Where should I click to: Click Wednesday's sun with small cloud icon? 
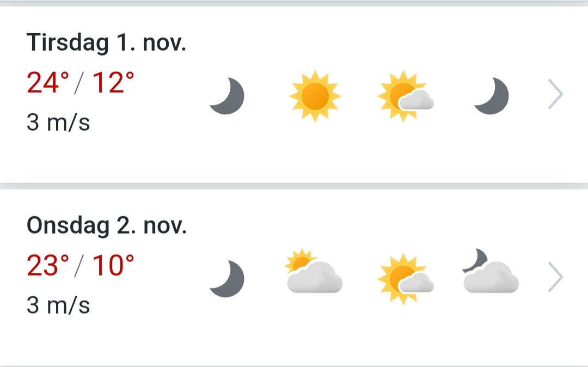(405, 278)
